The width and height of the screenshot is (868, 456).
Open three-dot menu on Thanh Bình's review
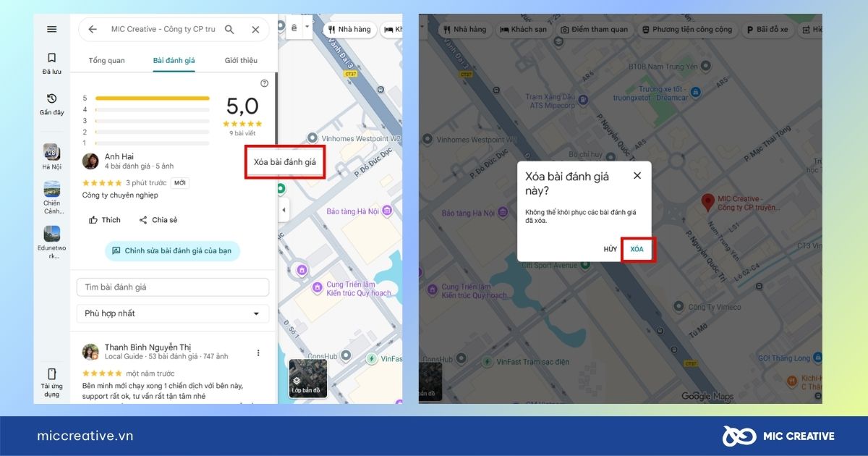coord(258,352)
